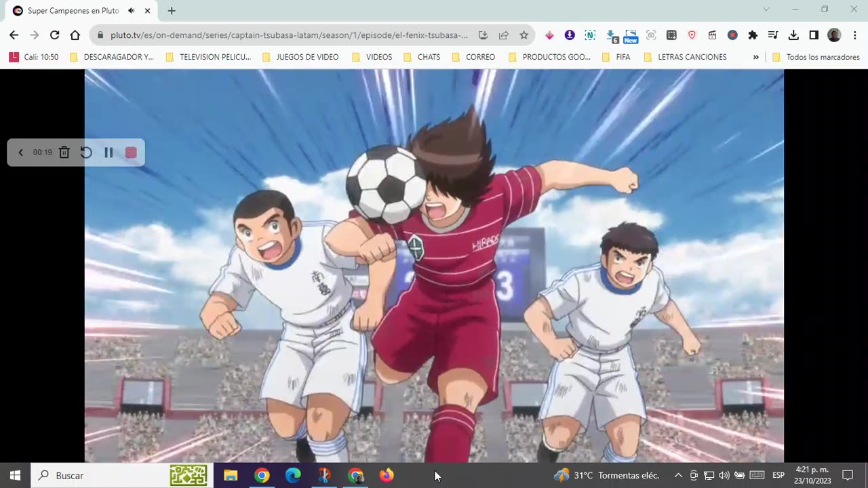Image resolution: width=868 pixels, height=488 pixels.
Task: Click the Pluto TV address bar URL
Action: (x=289, y=35)
